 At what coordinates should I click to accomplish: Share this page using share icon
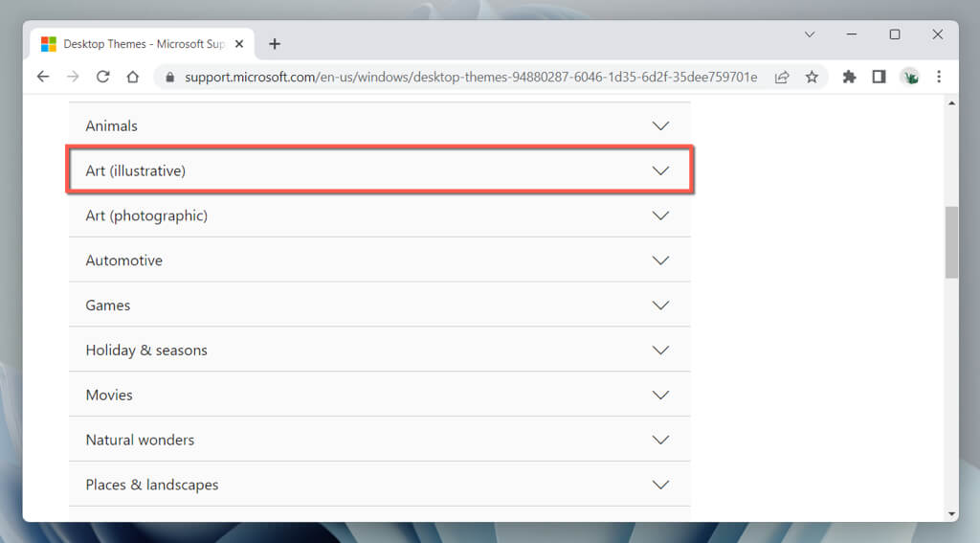pos(782,77)
